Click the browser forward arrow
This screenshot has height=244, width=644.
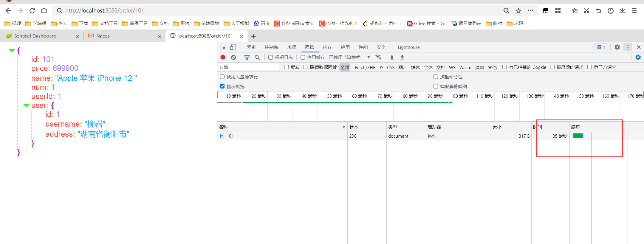pyautogui.click(x=20, y=11)
